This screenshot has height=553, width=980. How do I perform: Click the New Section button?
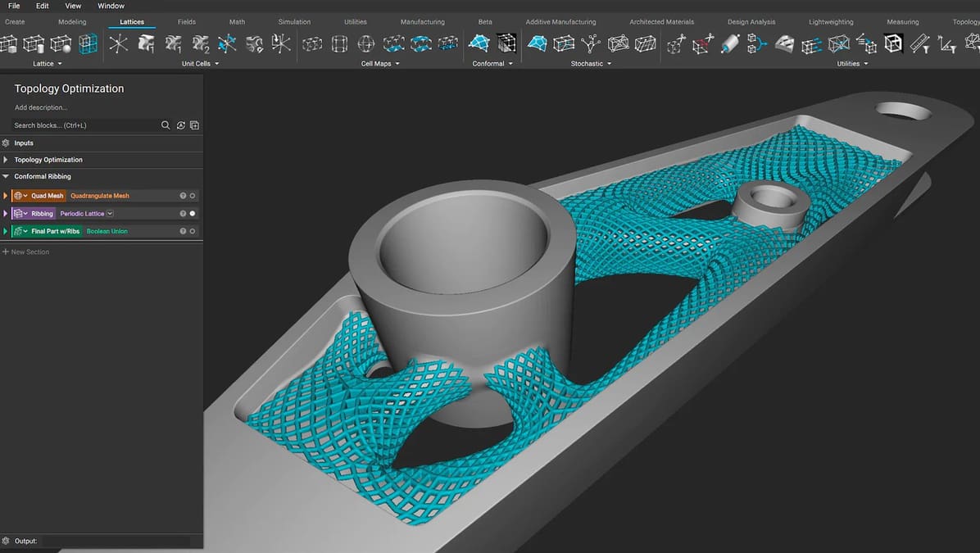coord(27,252)
